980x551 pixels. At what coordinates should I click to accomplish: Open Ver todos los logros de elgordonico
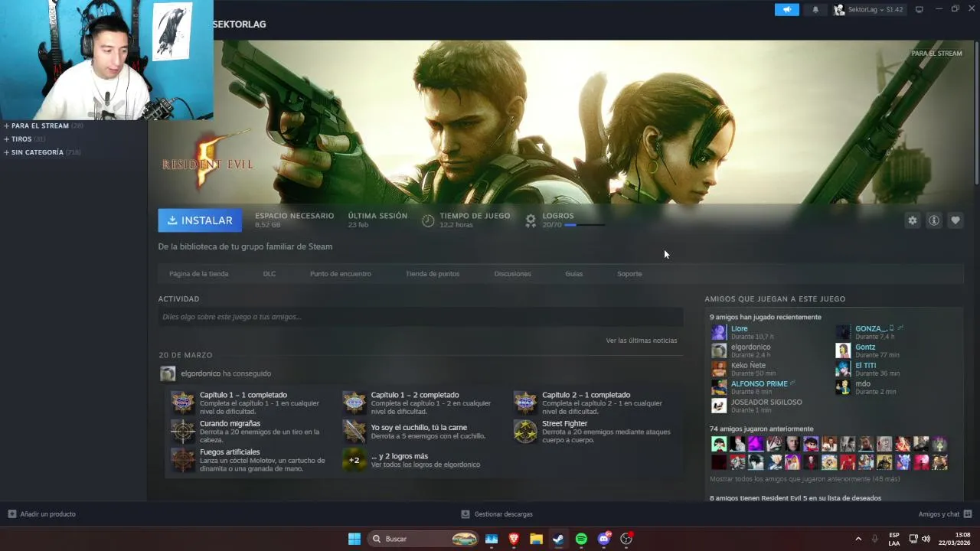426,465
